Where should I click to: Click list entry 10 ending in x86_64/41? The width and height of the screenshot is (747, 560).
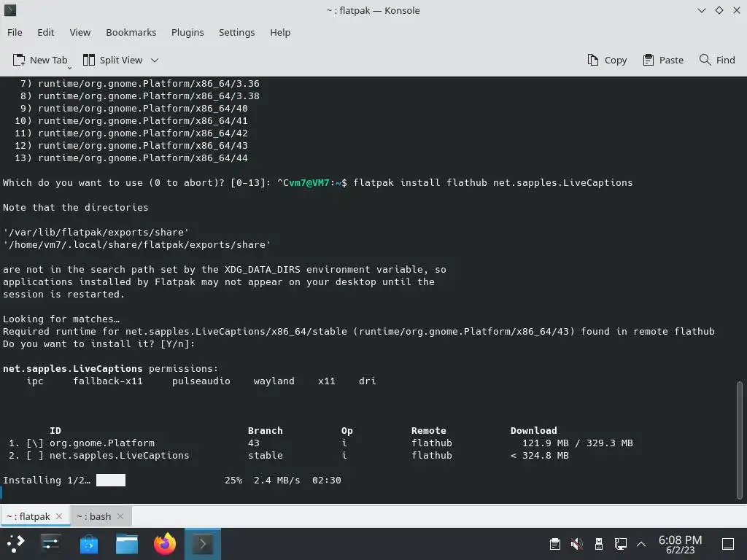pos(131,121)
